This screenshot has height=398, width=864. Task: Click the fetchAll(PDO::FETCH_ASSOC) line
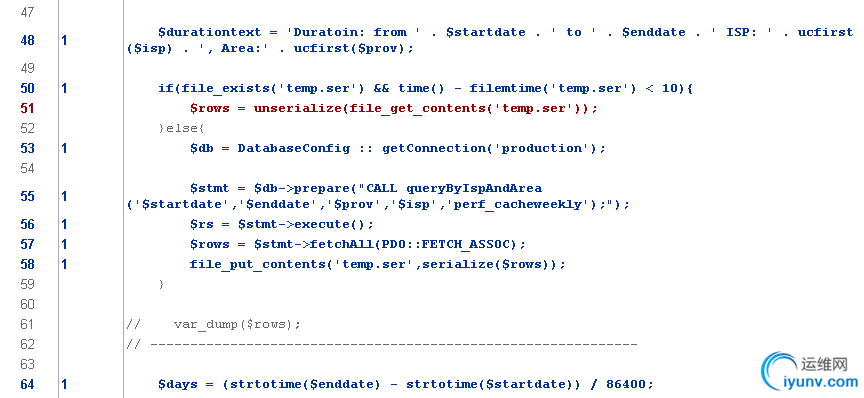pyautogui.click(x=358, y=244)
